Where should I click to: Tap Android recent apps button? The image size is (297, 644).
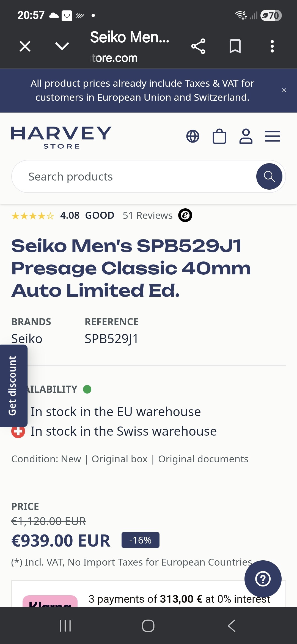coord(65,626)
